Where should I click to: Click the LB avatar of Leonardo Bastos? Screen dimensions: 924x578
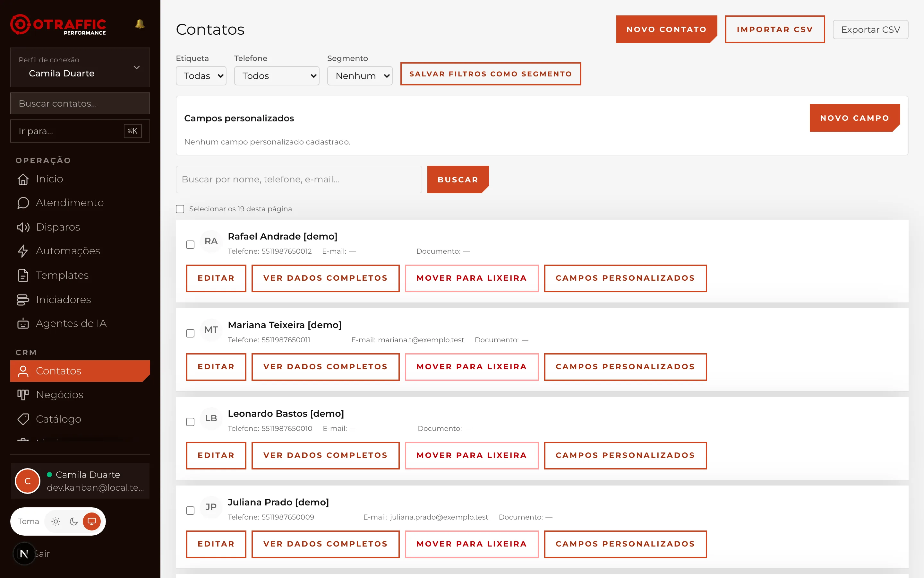click(211, 419)
